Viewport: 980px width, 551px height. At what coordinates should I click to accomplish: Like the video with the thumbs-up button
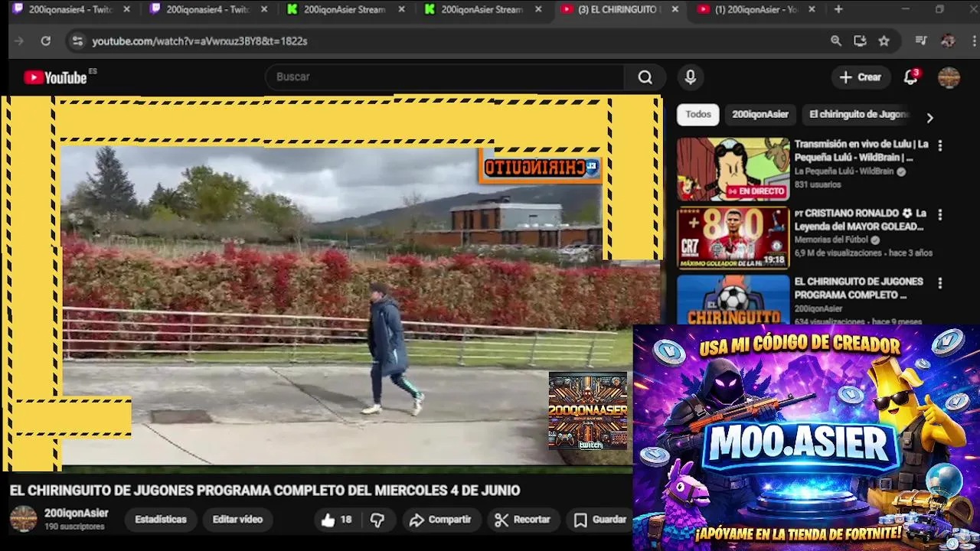point(336,520)
